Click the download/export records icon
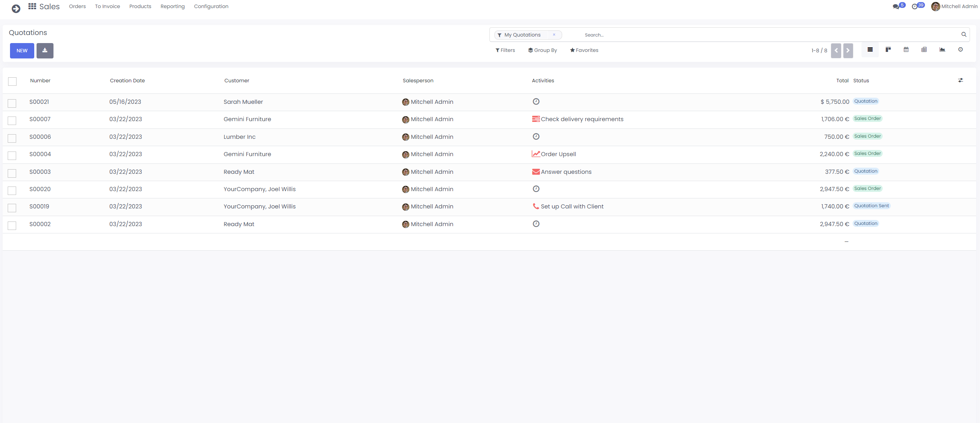 point(45,51)
